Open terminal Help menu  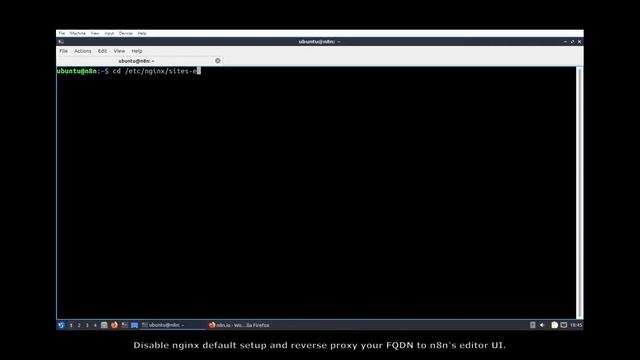point(137,51)
